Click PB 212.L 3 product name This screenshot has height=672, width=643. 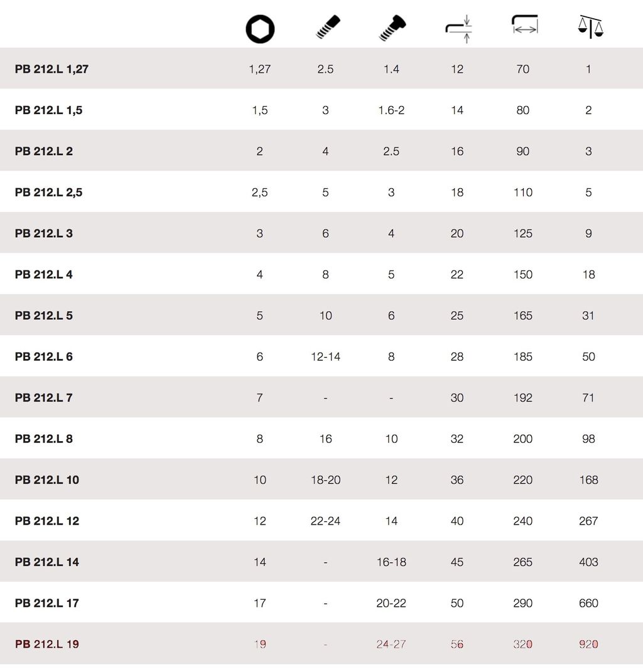(44, 233)
